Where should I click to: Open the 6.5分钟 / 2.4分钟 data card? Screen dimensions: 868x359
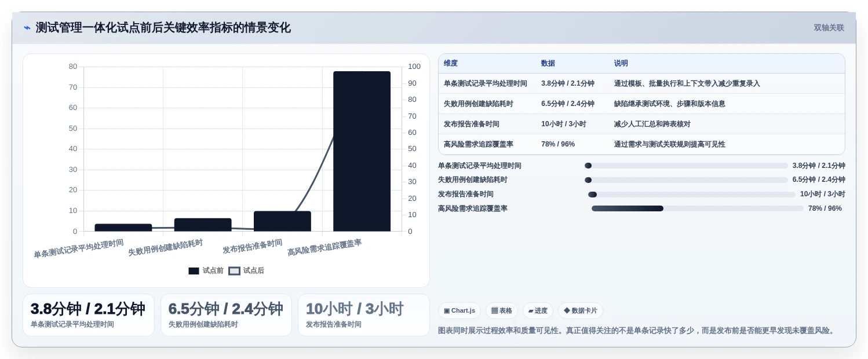click(226, 315)
